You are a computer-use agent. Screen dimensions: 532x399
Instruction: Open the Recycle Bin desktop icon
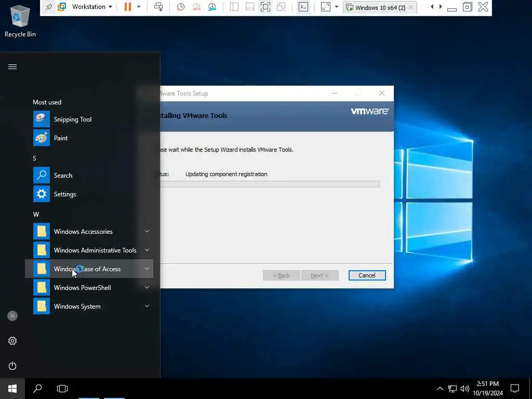pos(20,21)
